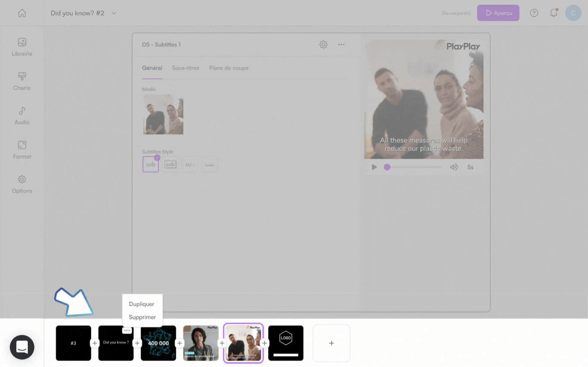Viewport: 588px width, 367px height.
Task: Select the Did you know ? scene thumbnail
Action: pos(116,343)
